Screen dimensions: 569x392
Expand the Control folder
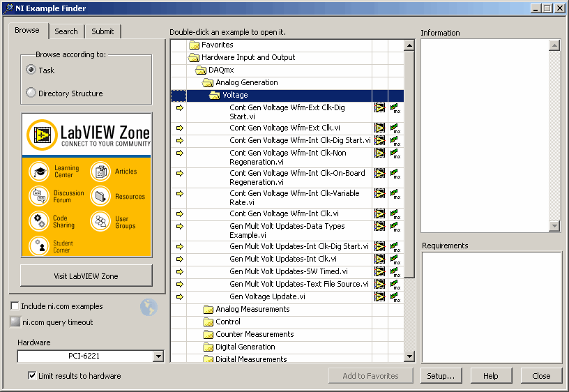[x=208, y=322]
